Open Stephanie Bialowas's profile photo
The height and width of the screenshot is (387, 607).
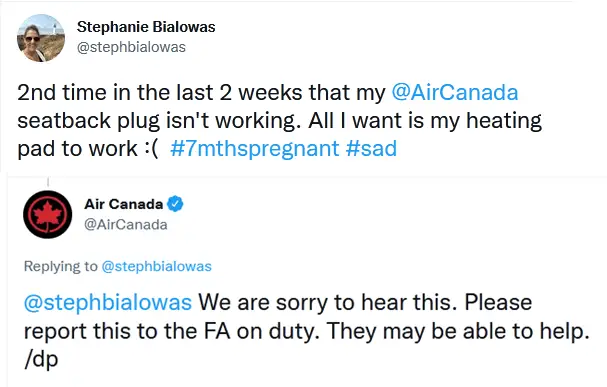41,38
